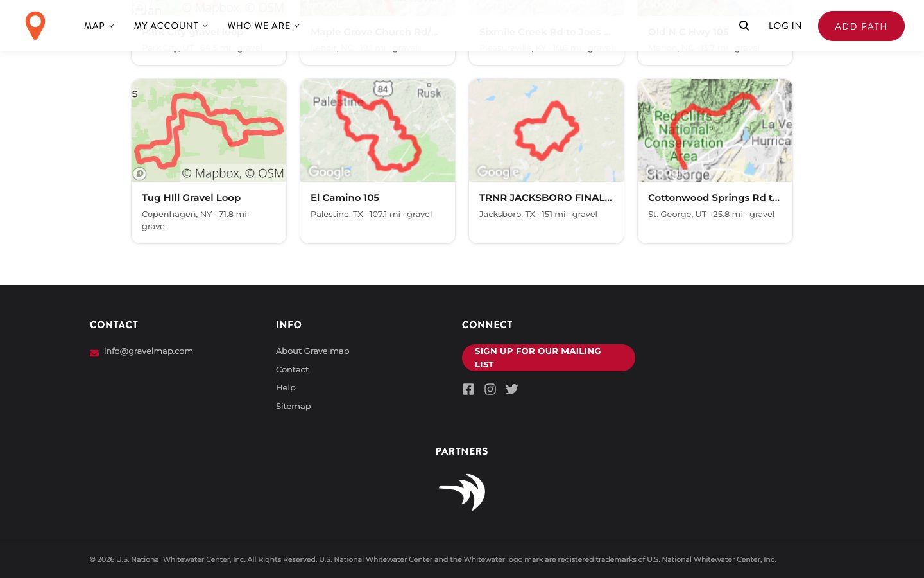
Task: Click the envelope icon beside info email
Action: [x=94, y=353]
